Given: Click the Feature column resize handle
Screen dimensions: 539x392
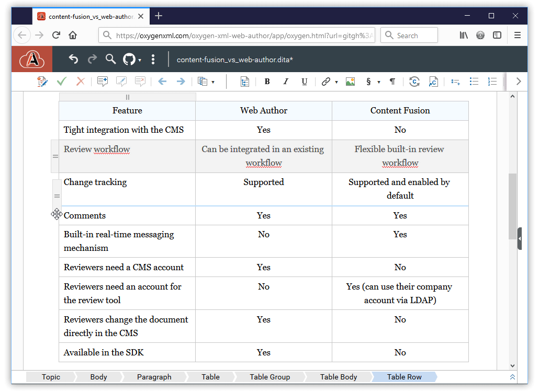Looking at the screenshot, I should point(128,97).
